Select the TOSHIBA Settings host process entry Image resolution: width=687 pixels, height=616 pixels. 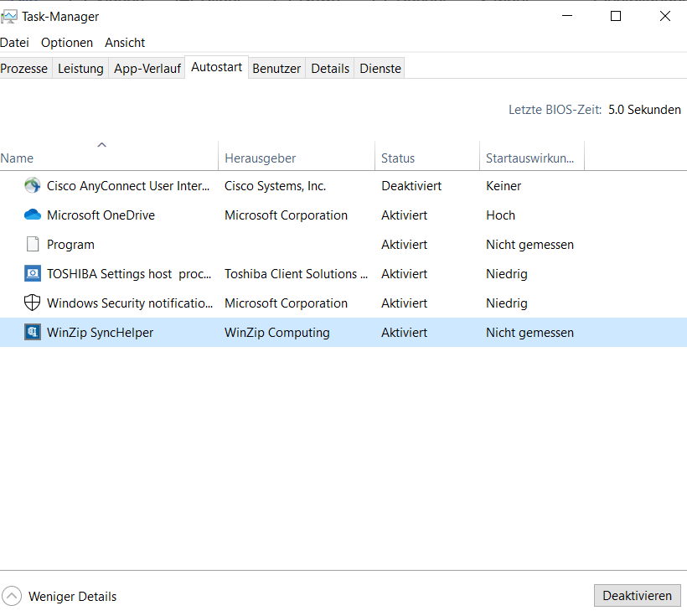click(343, 273)
